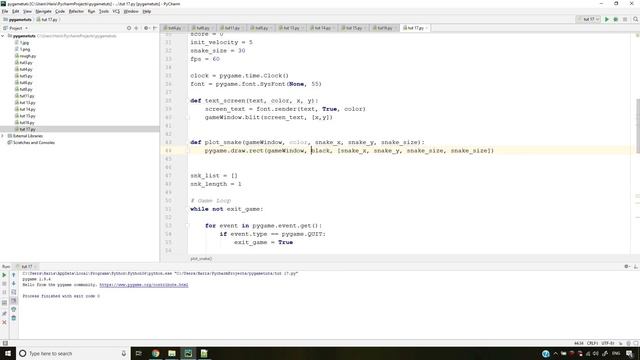
Task: Click the CRLF line separator indicator
Action: [592, 343]
